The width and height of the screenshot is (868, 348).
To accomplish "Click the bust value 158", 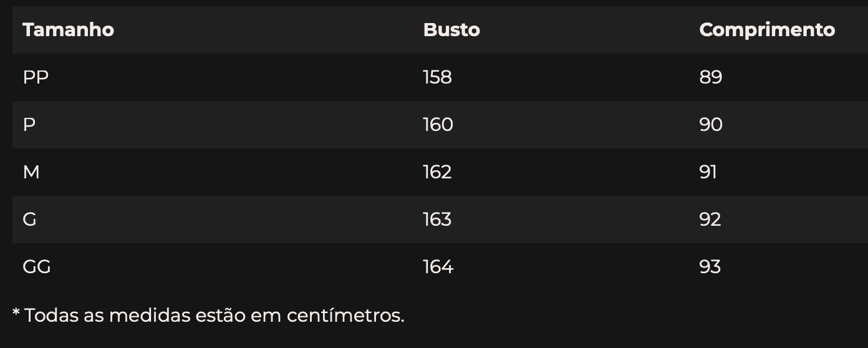I will 437,77.
